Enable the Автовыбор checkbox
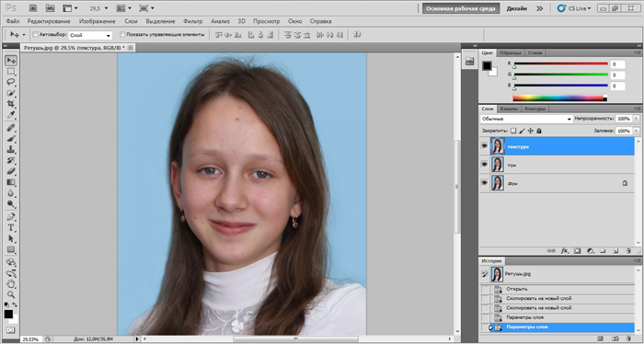This screenshot has width=644, height=344. pos(35,35)
